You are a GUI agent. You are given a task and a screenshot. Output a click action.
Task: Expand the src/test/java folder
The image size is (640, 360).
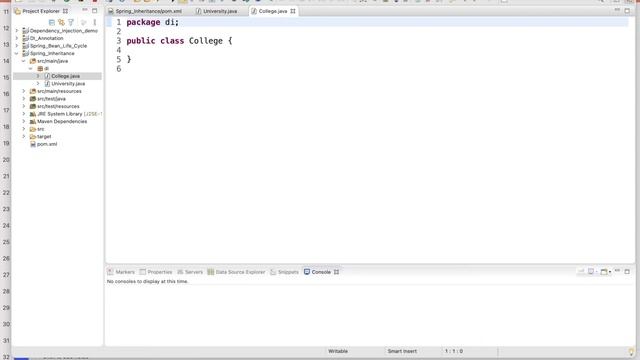tap(24, 99)
